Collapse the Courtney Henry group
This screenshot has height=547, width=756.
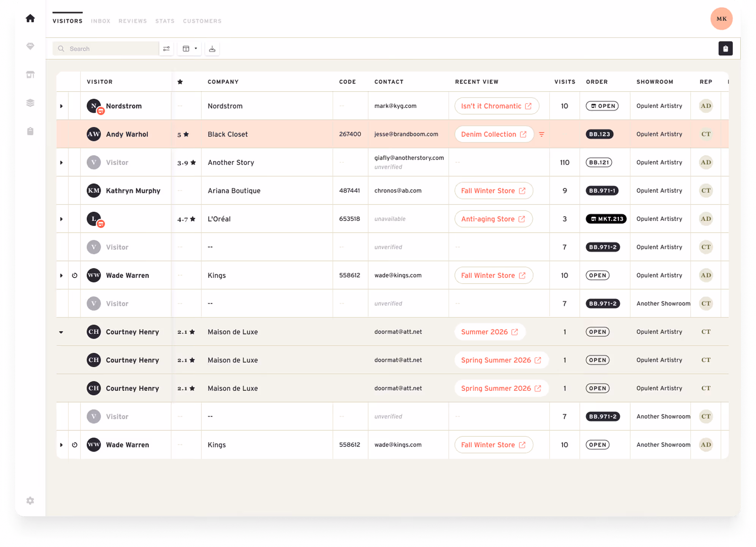pyautogui.click(x=61, y=332)
